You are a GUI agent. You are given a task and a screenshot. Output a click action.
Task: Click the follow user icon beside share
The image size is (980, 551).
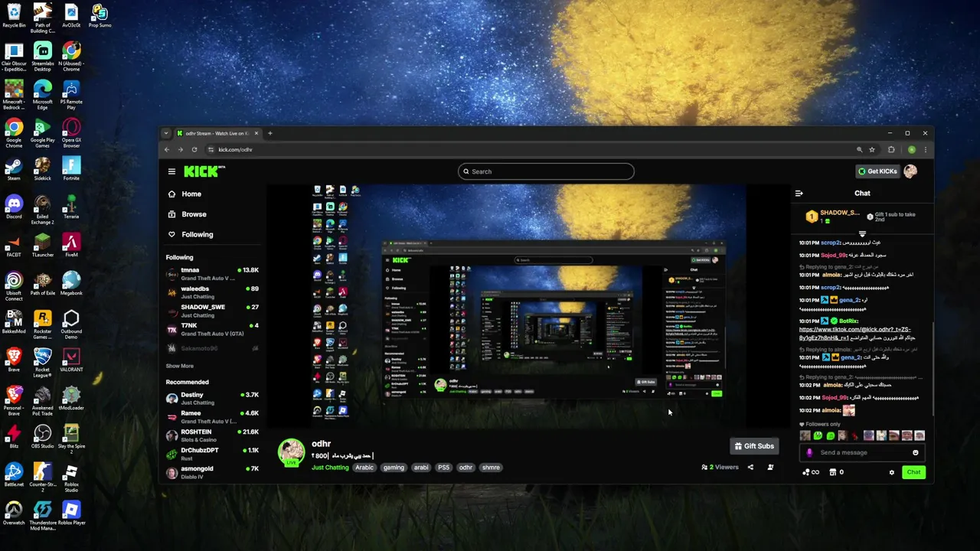tap(770, 467)
